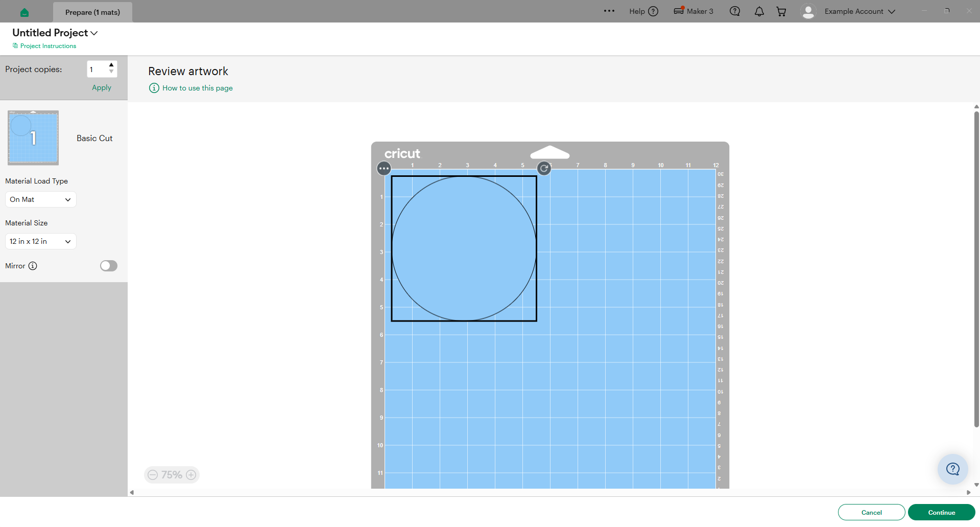This screenshot has width=980, height=527.
Task: Open the three-dot options on the mat artwork
Action: pyautogui.click(x=384, y=168)
